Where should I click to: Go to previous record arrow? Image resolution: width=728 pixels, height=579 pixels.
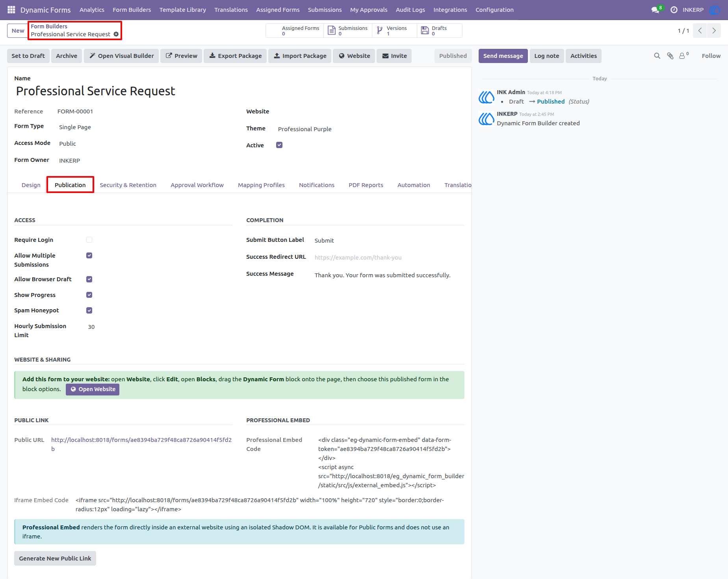(x=700, y=31)
